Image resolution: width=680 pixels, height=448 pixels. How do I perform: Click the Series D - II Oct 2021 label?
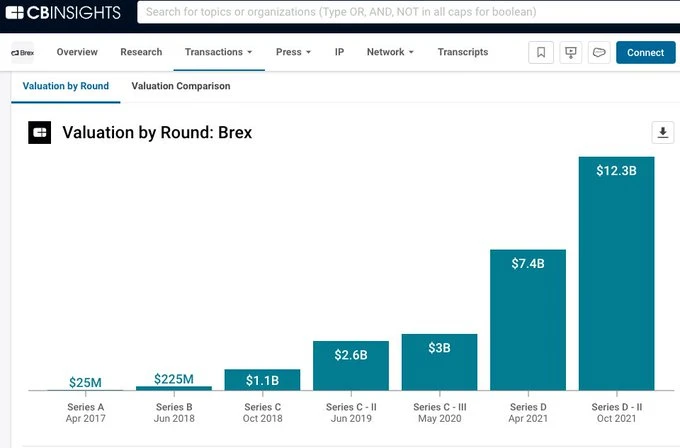[617, 413]
